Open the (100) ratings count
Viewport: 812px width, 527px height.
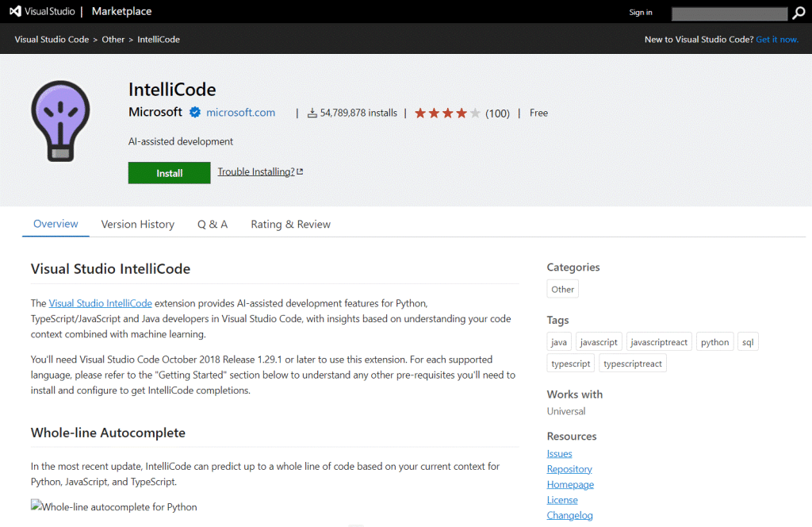coord(497,113)
